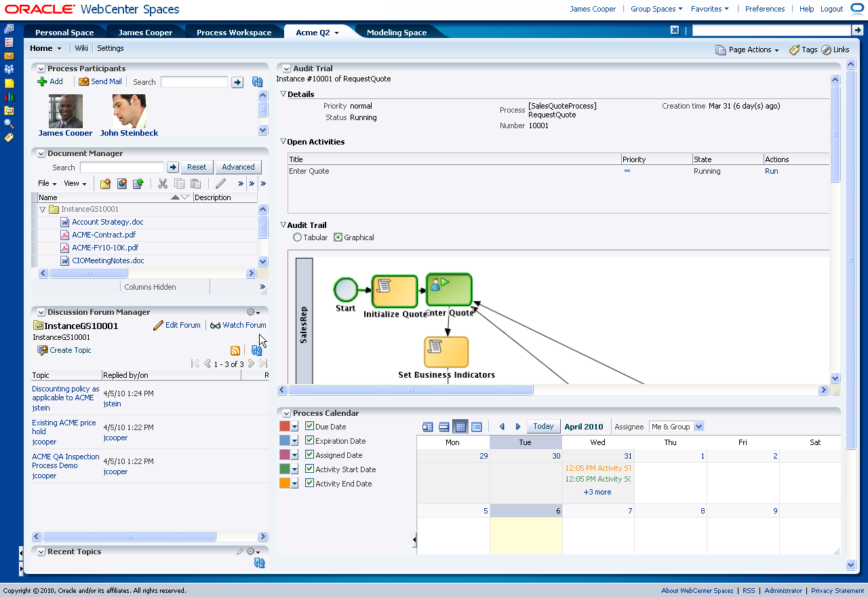Click the green plus Add participant icon
The image size is (868, 597).
click(42, 81)
